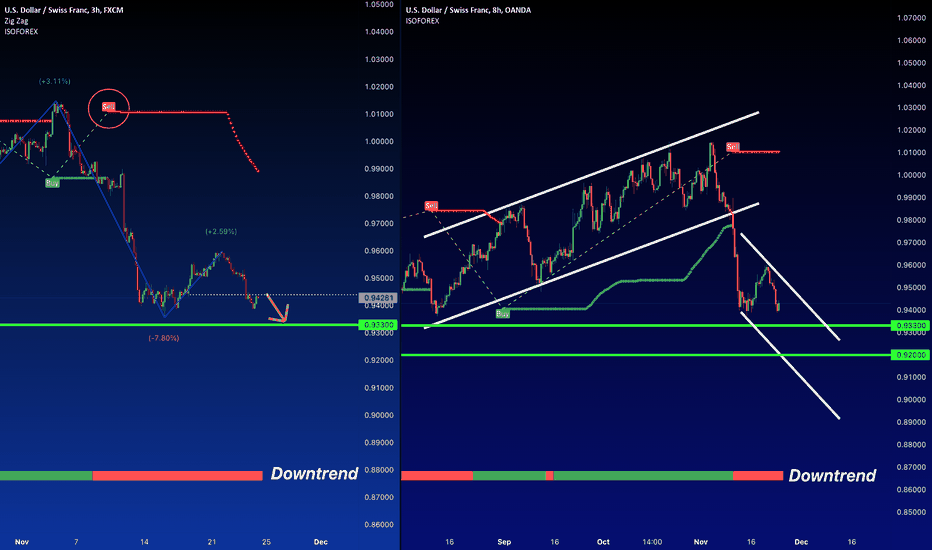Click 0.86000 on the 3h price axis
932x550 pixels.
click(x=379, y=524)
